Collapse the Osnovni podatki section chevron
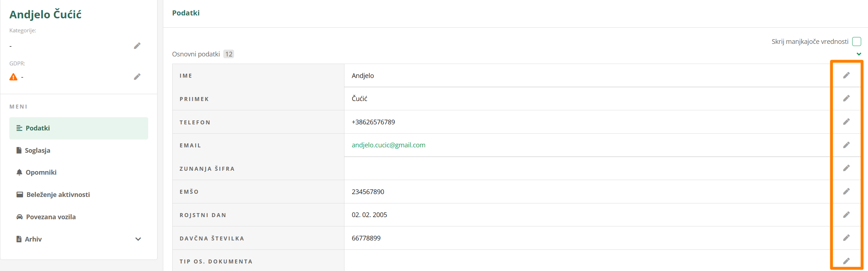 [859, 54]
